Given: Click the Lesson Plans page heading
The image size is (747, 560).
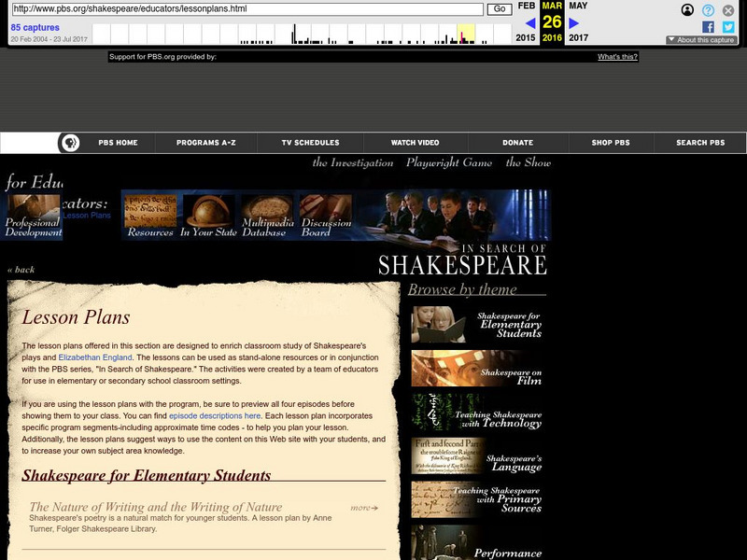Looking at the screenshot, I should (76, 317).
